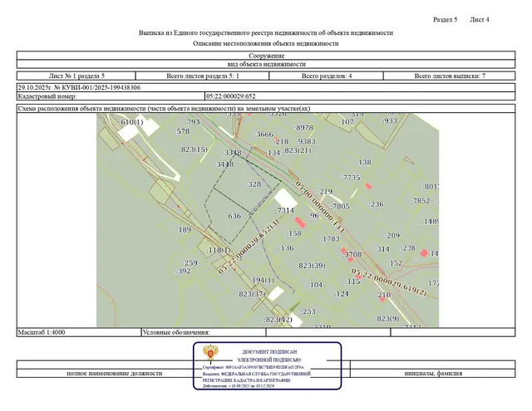Click the map parcel label ':823(15)'

click(x=193, y=149)
